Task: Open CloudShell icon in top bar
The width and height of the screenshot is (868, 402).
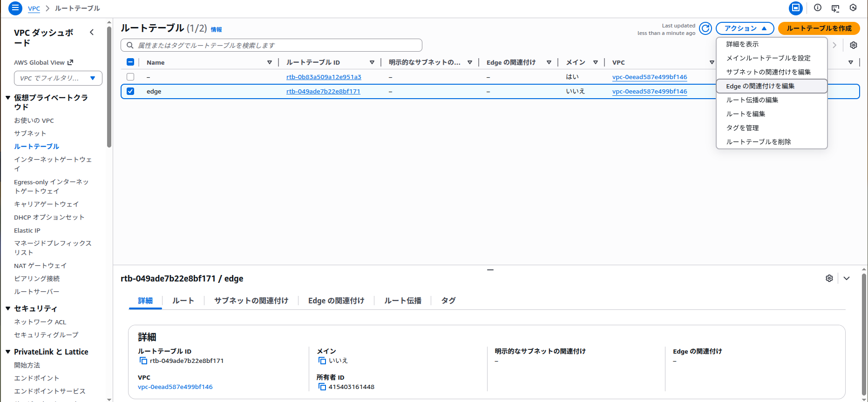Action: click(796, 8)
